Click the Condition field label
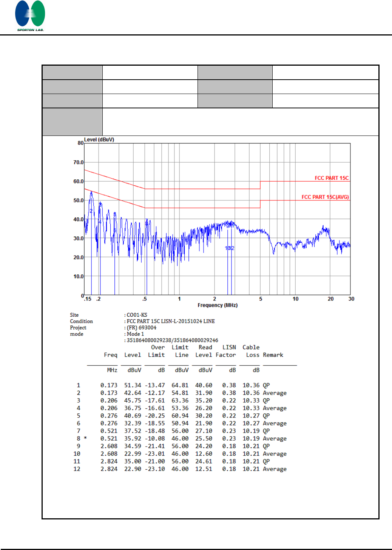392x550 pixels. tap(81, 321)
